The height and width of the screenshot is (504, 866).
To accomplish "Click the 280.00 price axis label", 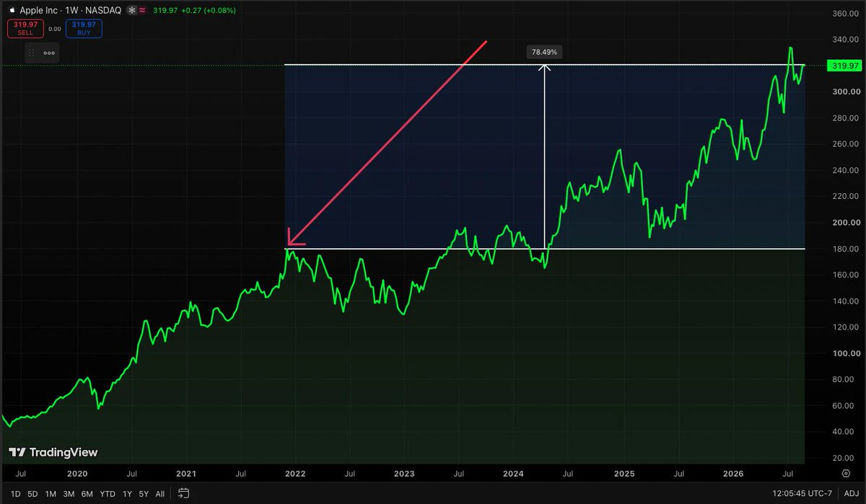I will tap(844, 118).
